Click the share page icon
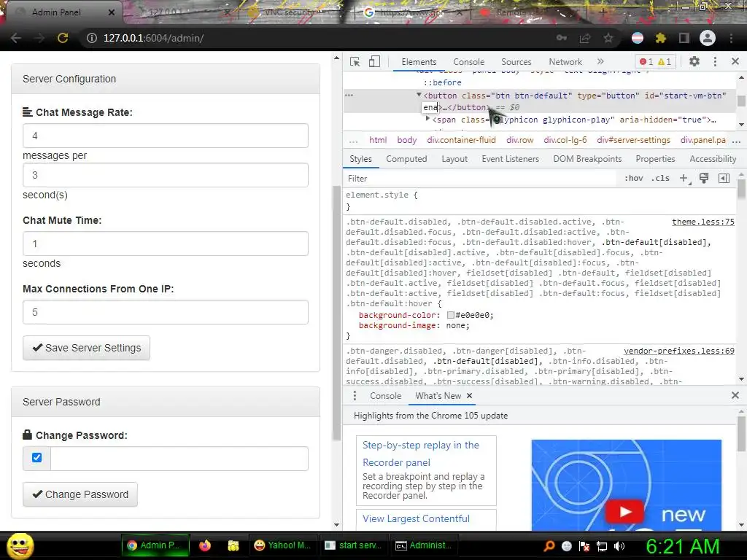The height and width of the screenshot is (560, 747). pos(585,38)
